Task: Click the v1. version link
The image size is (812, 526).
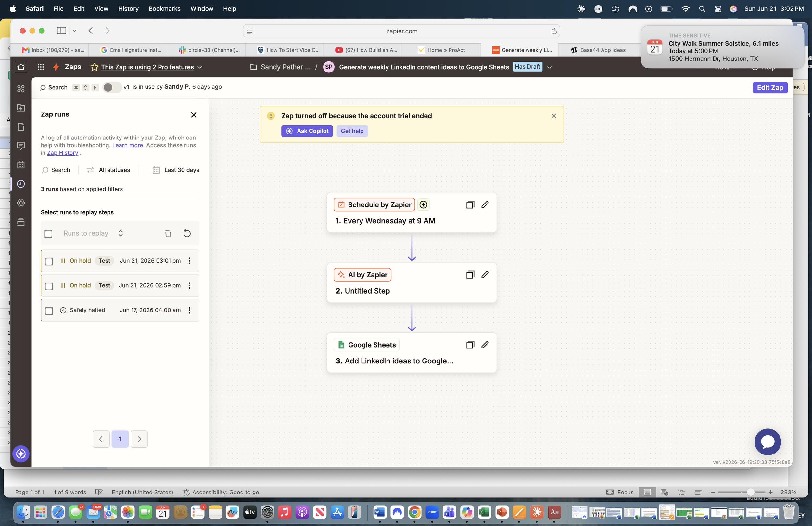Action: tap(127, 87)
